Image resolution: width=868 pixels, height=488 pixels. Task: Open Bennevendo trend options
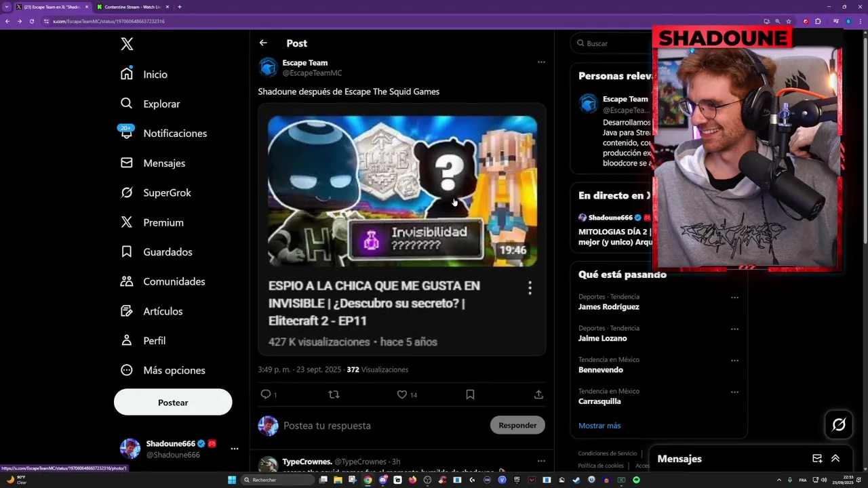[x=734, y=361]
